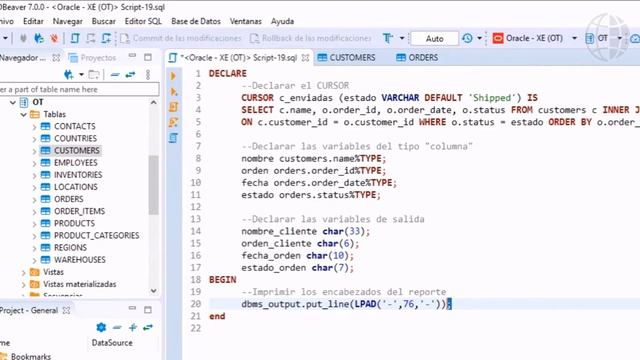Viewport: 640px width, 360px height.
Task: Click the recent SQL script toolbar icon
Action: [91, 38]
